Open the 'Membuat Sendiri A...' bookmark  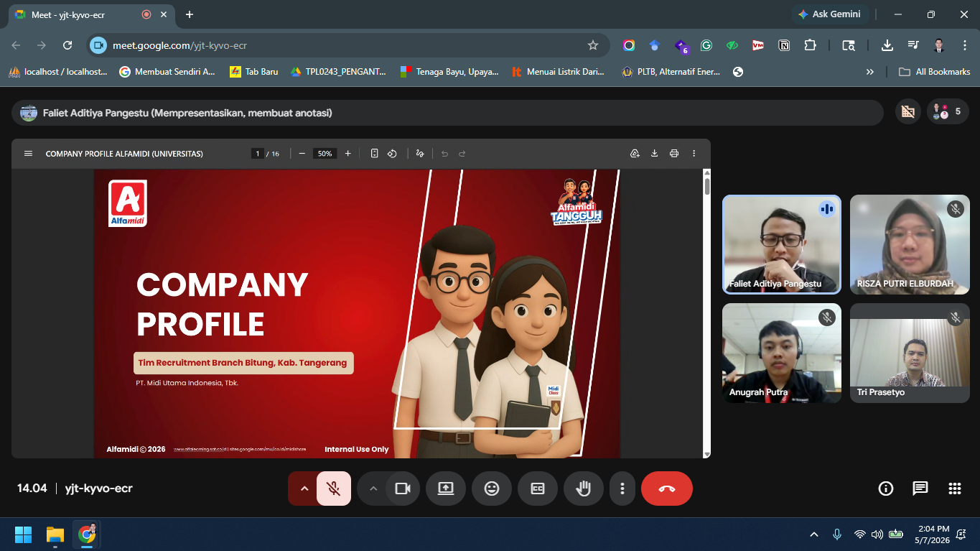167,72
